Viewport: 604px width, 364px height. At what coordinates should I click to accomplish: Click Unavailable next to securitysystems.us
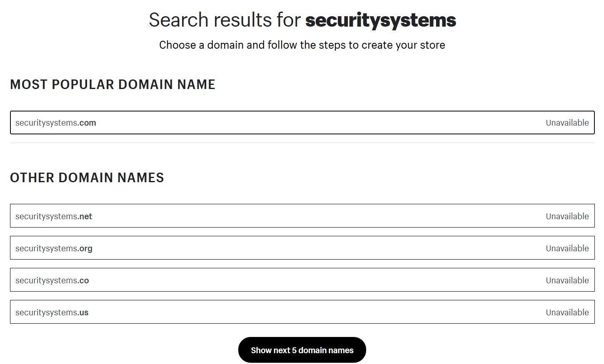click(x=567, y=312)
